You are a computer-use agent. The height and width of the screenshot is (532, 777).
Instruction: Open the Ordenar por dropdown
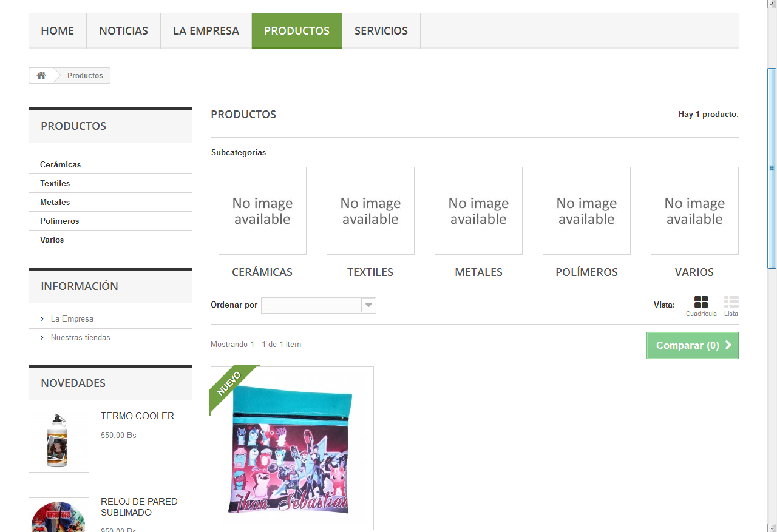[x=319, y=305]
